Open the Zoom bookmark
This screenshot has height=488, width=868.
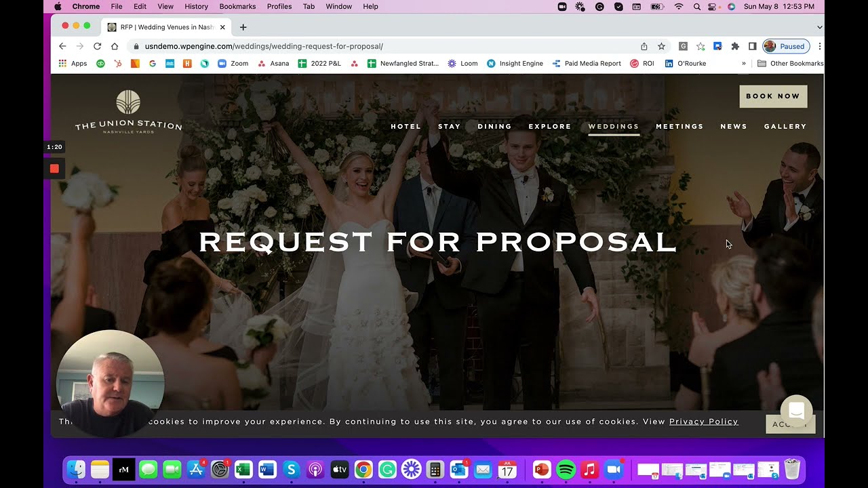tap(233, 64)
